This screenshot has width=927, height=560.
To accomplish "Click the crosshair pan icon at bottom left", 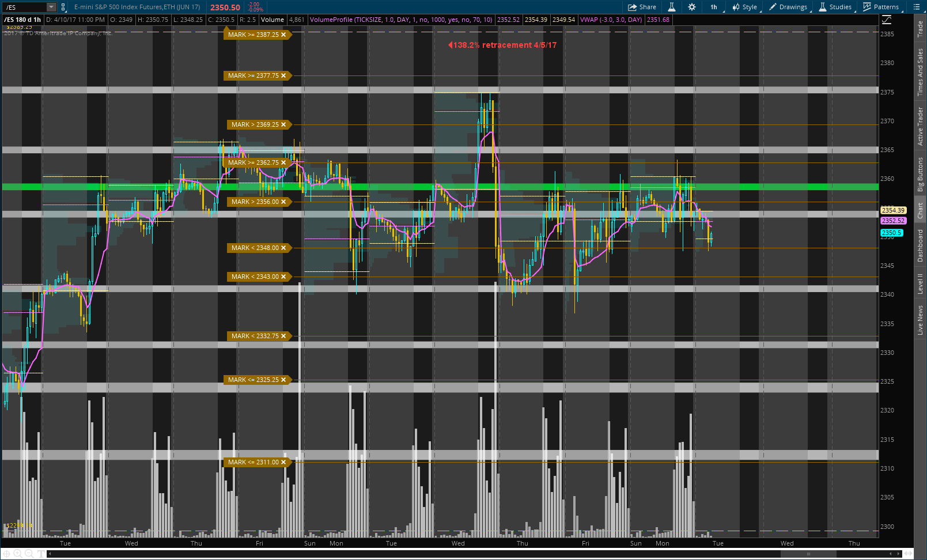I will (7, 554).
